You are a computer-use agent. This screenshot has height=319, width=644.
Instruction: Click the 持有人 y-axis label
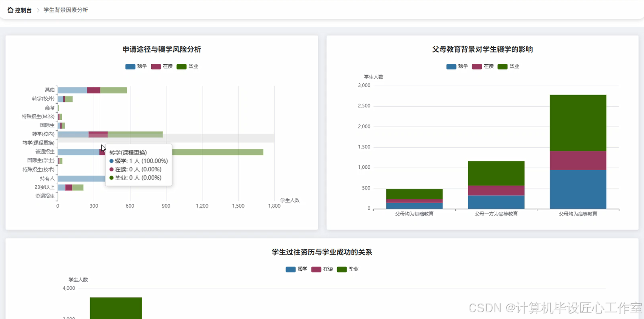tap(47, 178)
